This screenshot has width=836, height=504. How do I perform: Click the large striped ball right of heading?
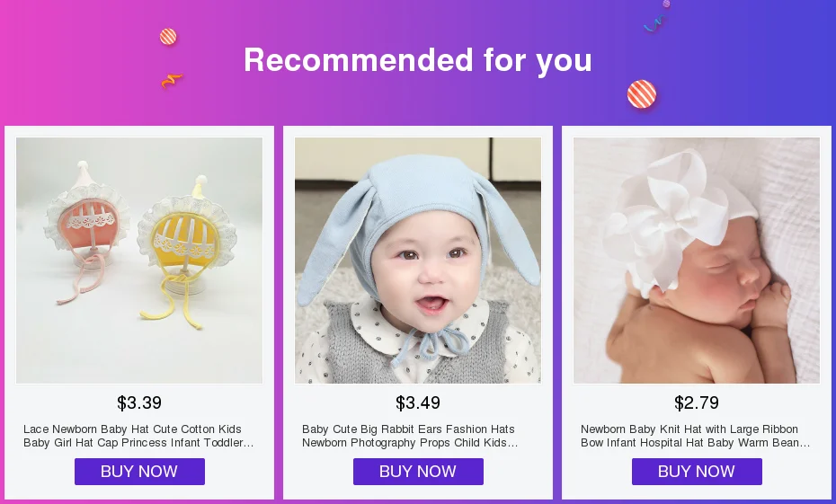642,93
